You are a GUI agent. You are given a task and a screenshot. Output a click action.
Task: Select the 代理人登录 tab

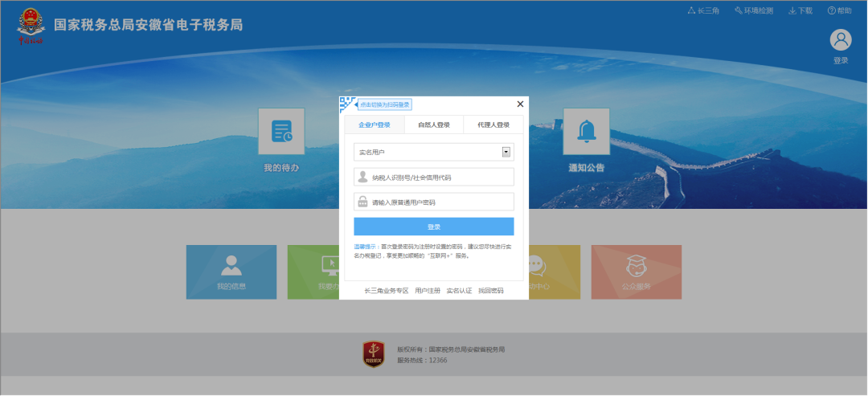pos(493,125)
